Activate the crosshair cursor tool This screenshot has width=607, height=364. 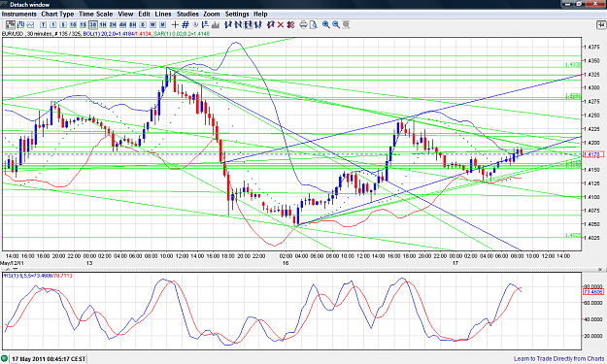(175, 25)
